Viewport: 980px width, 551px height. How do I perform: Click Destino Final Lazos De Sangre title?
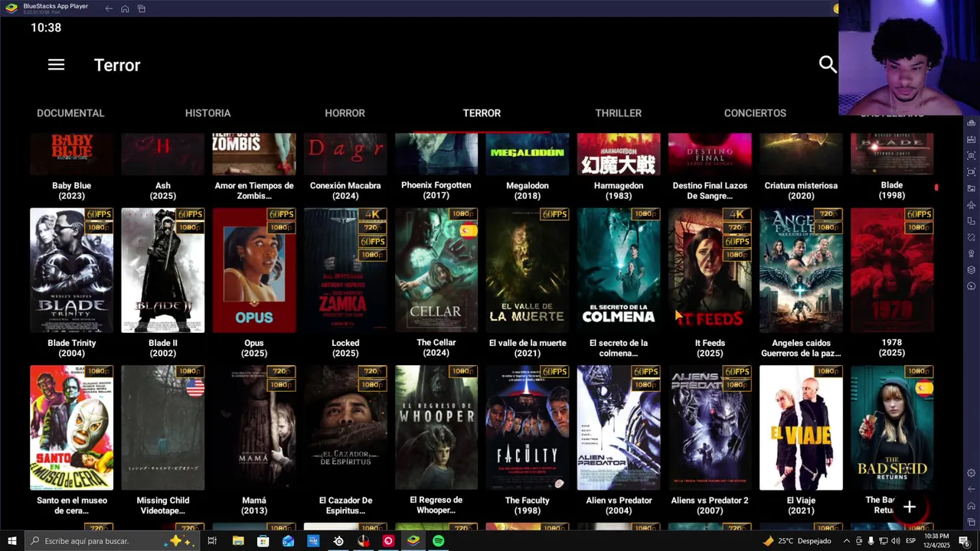pyautogui.click(x=710, y=191)
